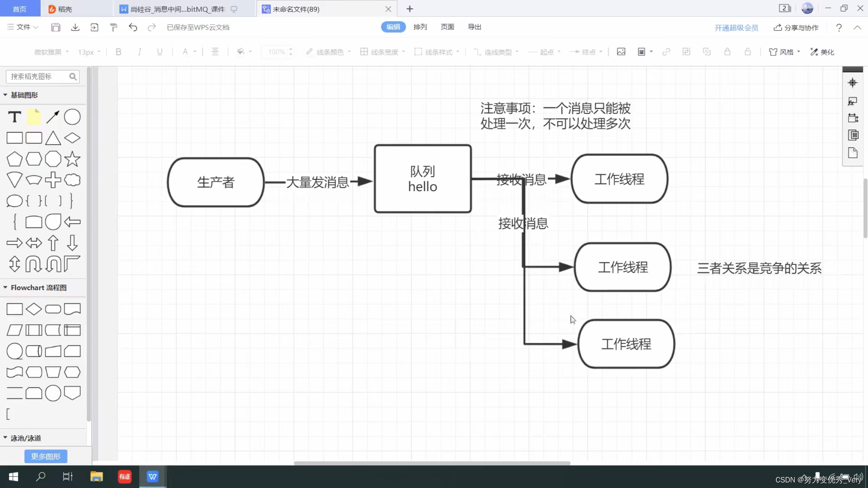
Task: Open the fill color bucket
Action: pos(244,52)
